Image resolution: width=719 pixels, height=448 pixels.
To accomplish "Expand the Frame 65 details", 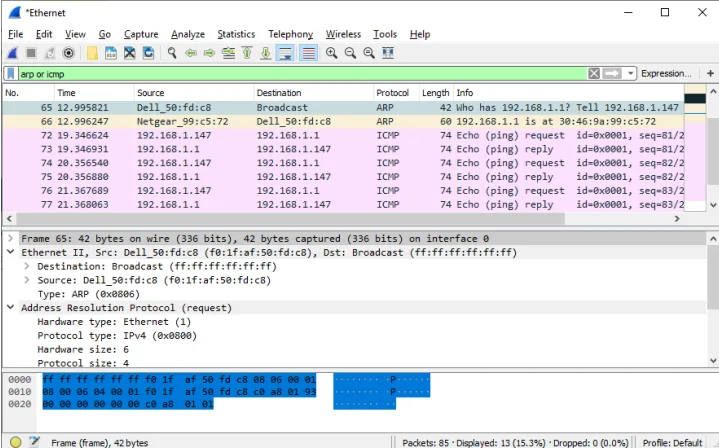I will coord(11,238).
